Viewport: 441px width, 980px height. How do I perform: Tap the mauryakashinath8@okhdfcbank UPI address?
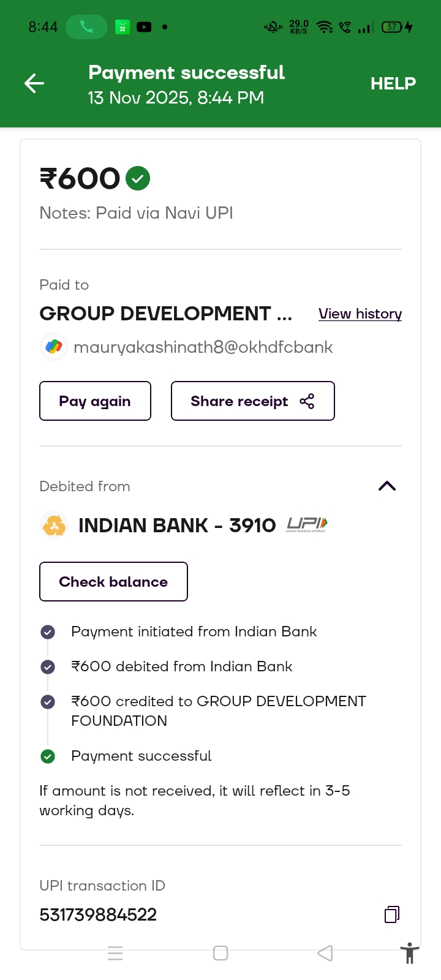203,347
